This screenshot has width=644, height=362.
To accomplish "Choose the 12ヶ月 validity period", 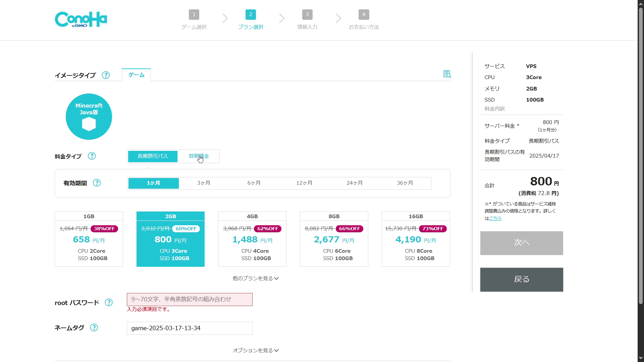I will (304, 183).
